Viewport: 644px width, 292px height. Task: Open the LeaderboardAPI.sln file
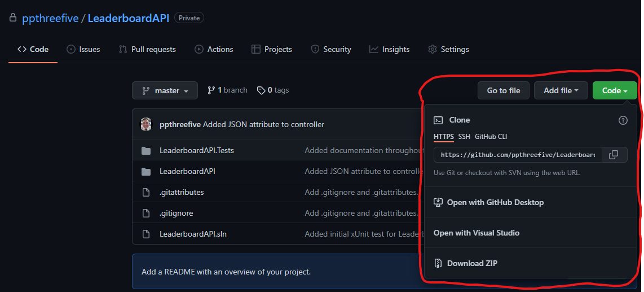[x=193, y=234]
